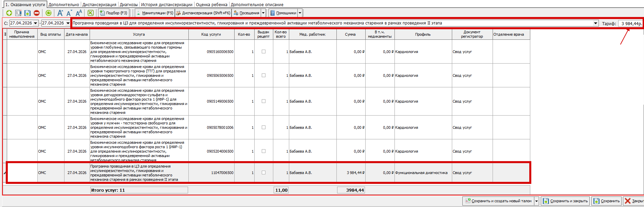Screen dimensions: 644x207
Task: Open the История диспансеризации tab
Action: (x=167, y=5)
